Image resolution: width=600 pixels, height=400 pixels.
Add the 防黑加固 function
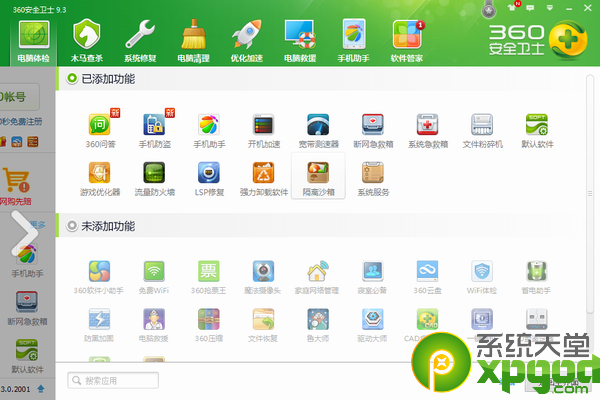99,325
